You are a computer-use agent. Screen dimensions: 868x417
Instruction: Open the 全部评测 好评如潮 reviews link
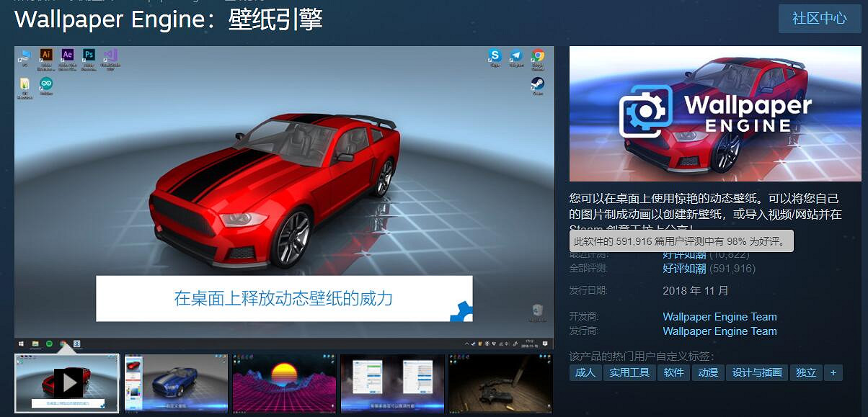tap(684, 269)
